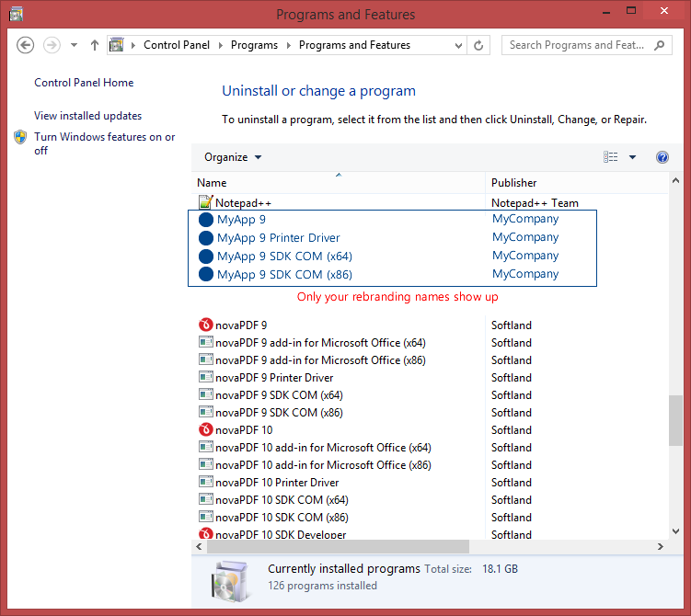Image resolution: width=691 pixels, height=616 pixels.
Task: Go back with the Back arrow button
Action: pos(25,45)
